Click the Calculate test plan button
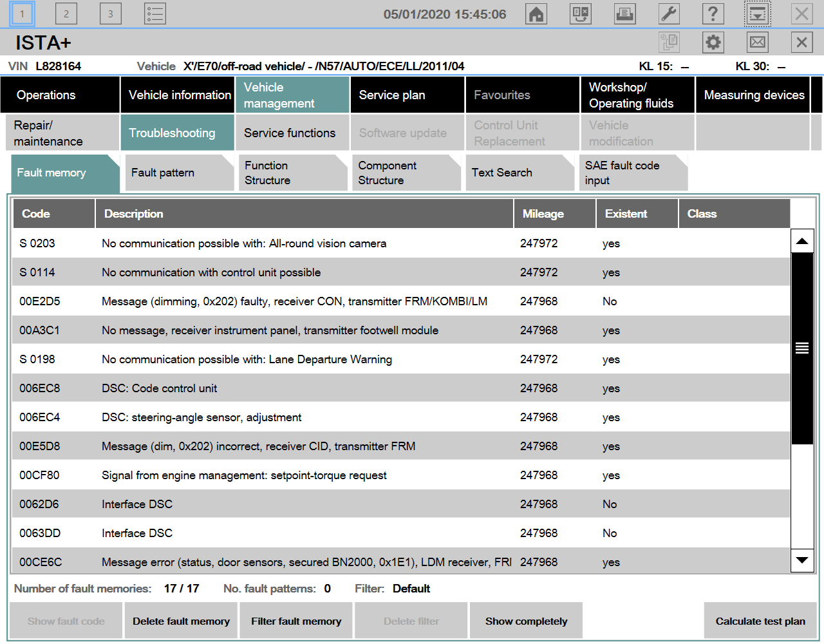The width and height of the screenshot is (824, 644). pyautogui.click(x=760, y=621)
